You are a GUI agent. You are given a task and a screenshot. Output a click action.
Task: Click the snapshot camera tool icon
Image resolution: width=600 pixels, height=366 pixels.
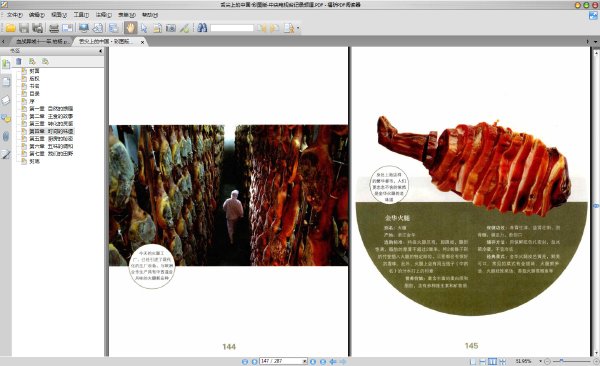(171, 28)
